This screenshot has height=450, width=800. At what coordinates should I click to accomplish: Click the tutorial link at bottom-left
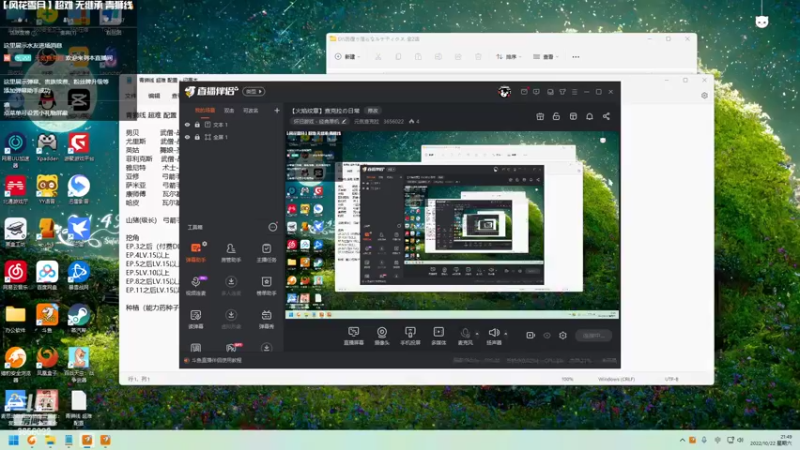217,360
